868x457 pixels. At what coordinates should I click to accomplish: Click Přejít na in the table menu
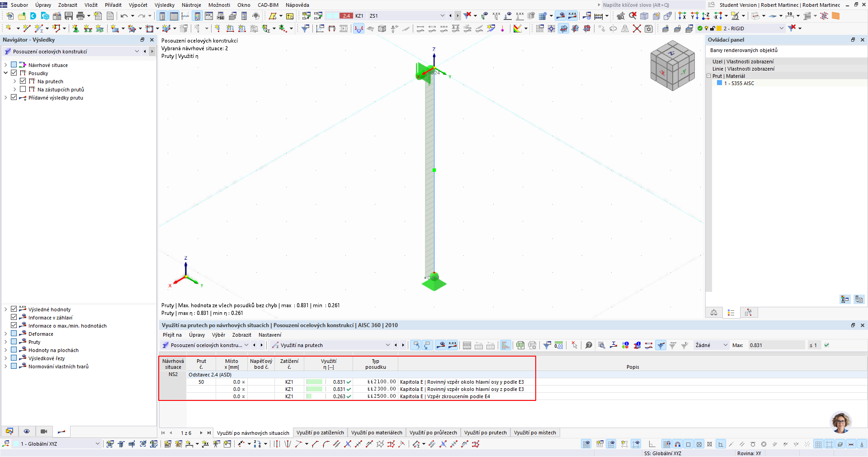[x=172, y=335]
